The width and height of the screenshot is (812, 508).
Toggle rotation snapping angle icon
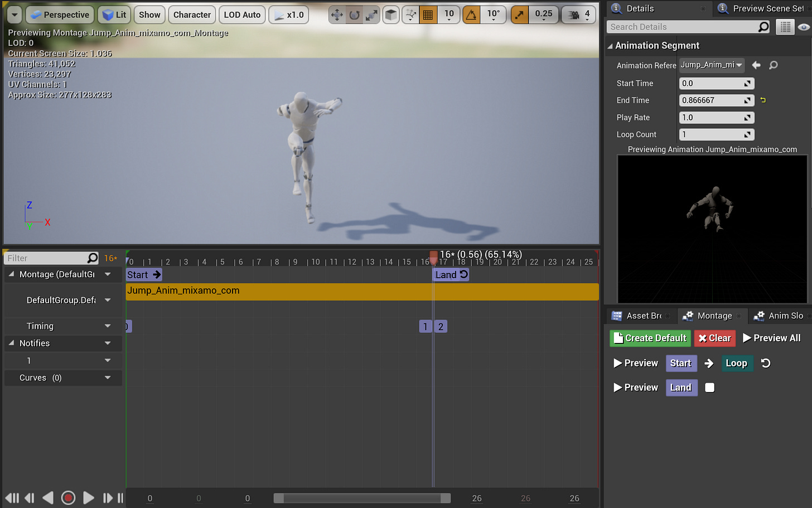pos(471,15)
